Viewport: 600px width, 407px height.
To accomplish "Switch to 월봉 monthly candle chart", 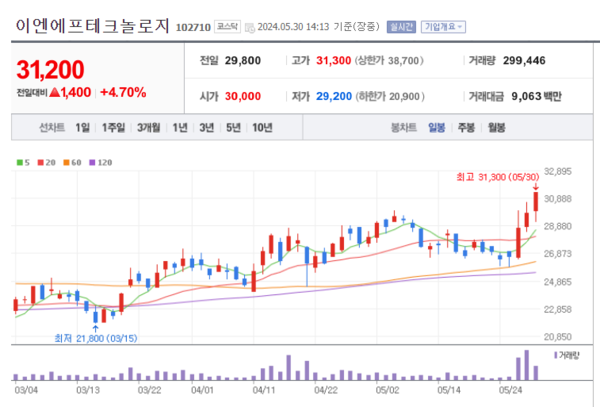I will [496, 128].
